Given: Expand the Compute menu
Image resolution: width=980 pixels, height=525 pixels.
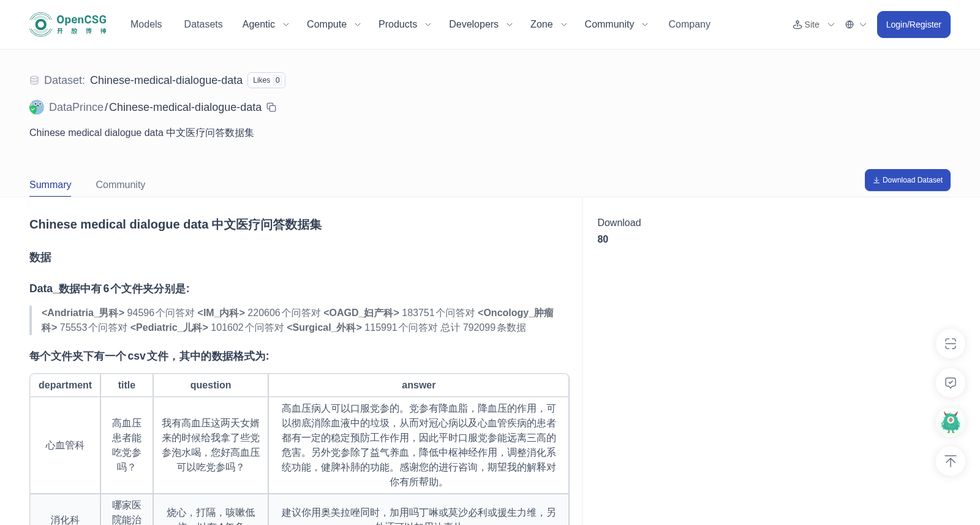Looking at the screenshot, I should [334, 25].
